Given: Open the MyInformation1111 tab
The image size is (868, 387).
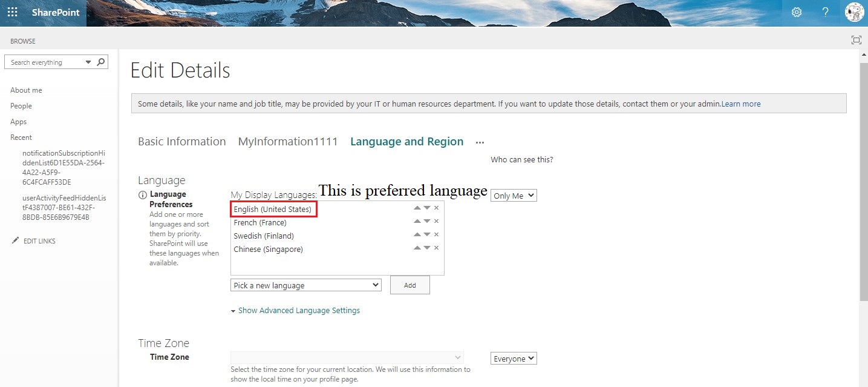Looking at the screenshot, I should 288,141.
